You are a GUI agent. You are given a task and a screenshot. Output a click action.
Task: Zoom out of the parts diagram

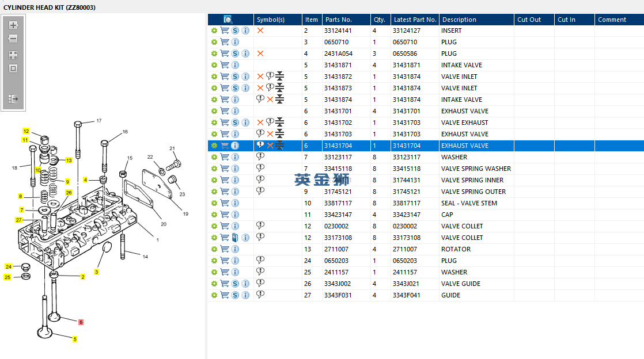(13, 39)
